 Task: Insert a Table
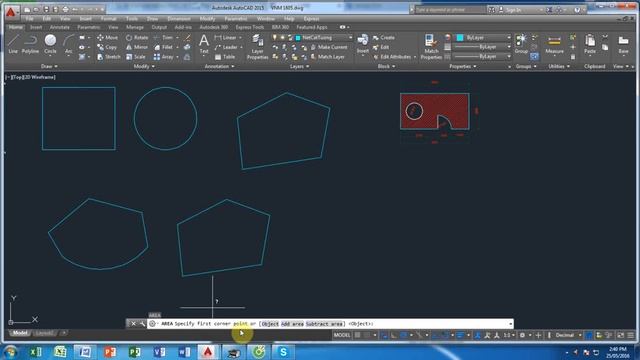[x=225, y=57]
